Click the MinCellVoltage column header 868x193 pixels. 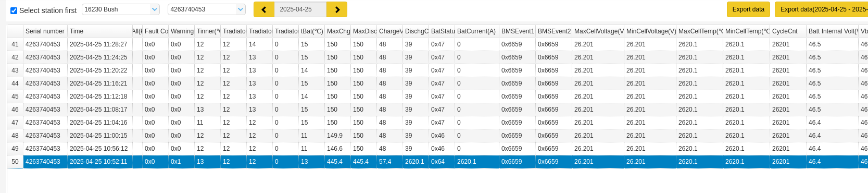point(650,31)
